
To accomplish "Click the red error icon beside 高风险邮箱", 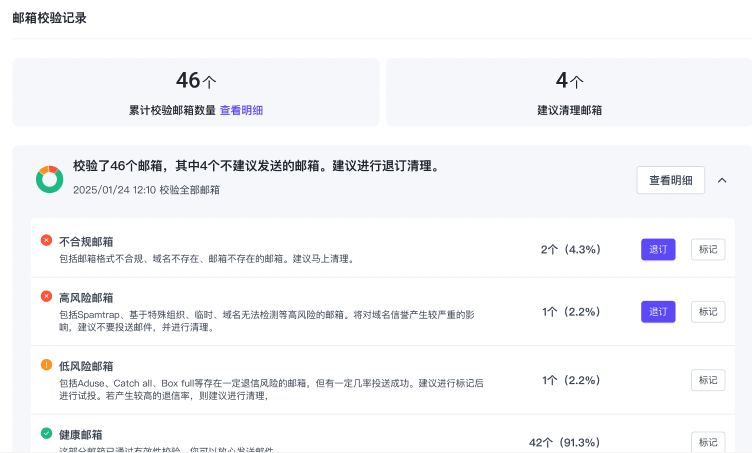I will pyautogui.click(x=46, y=296).
